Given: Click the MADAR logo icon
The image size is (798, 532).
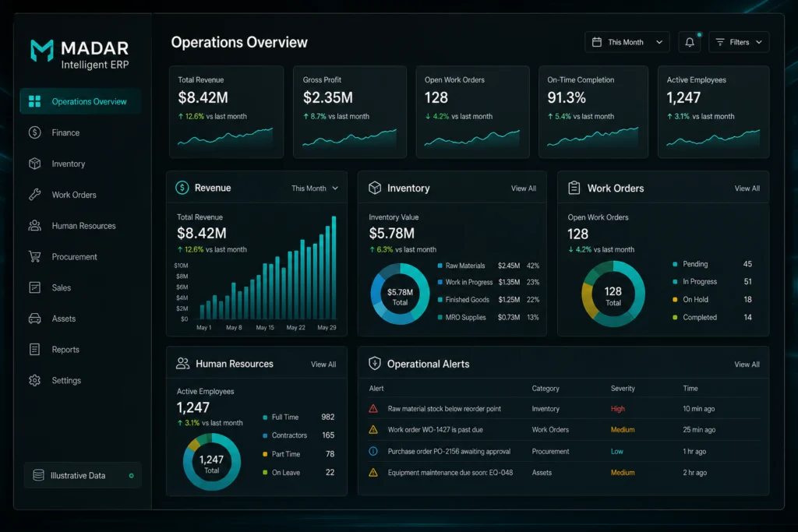Looking at the screenshot, I should tap(42, 51).
